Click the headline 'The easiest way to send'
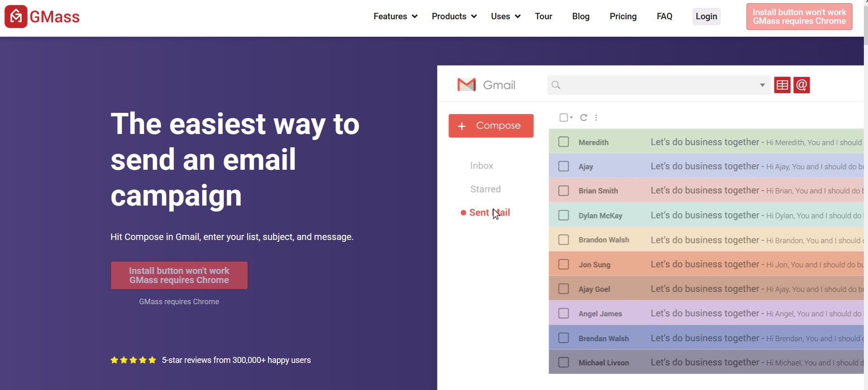 [235, 160]
